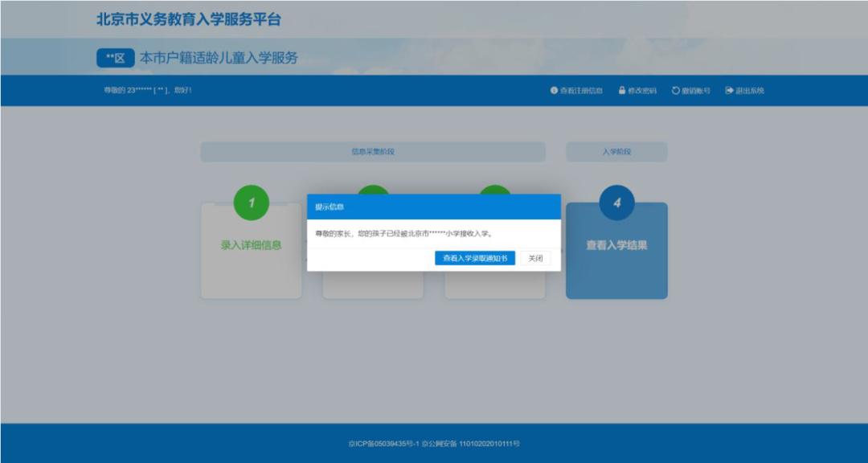The width and height of the screenshot is (868, 463).
Task: Click the circular arrow icon for 注销账号
Action: 674,91
